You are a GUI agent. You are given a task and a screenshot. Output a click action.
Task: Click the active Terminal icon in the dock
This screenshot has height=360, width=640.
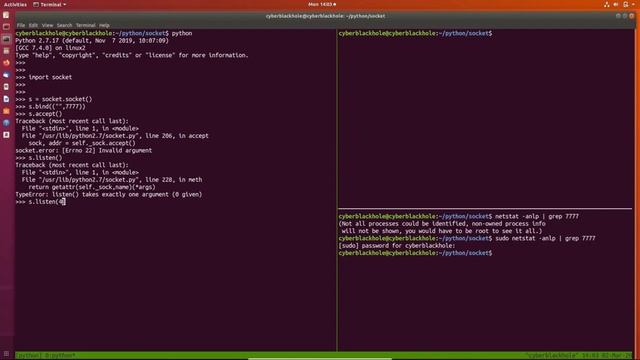point(6,39)
